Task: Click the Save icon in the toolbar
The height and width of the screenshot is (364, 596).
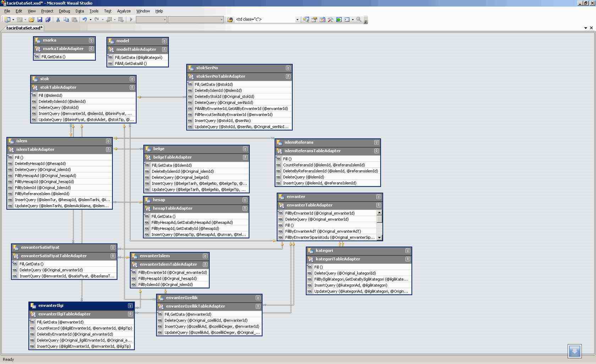Action: tap(40, 20)
